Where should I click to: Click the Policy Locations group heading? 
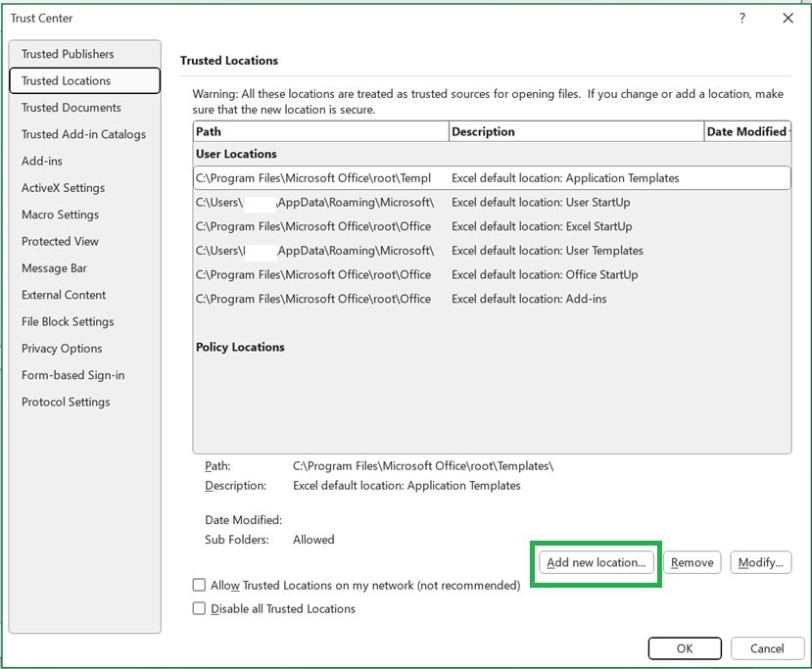tap(240, 347)
